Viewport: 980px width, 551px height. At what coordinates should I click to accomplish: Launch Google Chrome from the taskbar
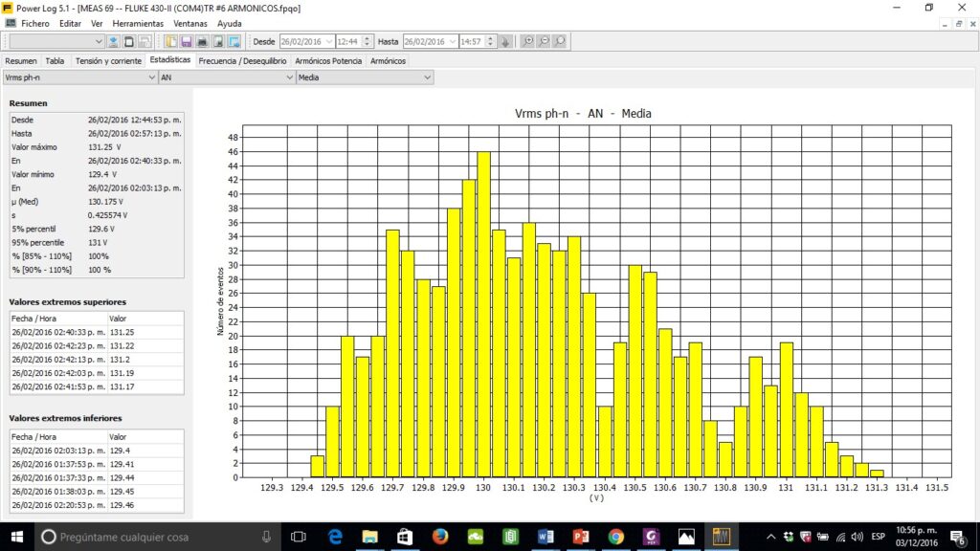(615, 537)
